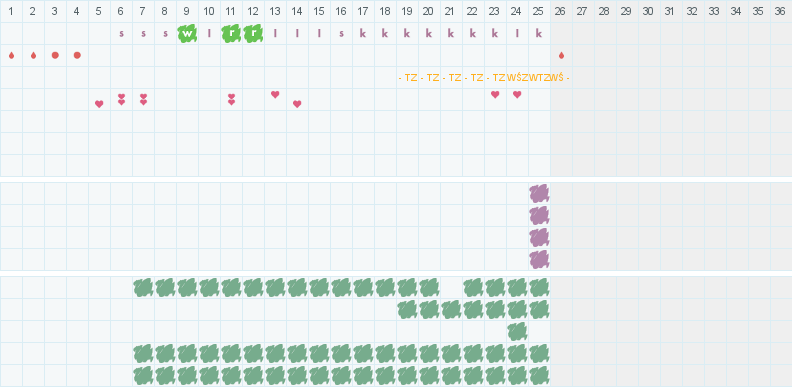
Task: Click the empty day 21 cell in first green row
Action: [x=451, y=287]
